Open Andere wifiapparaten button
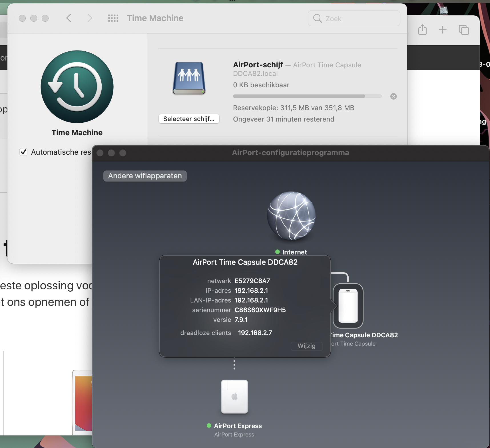 [145, 176]
